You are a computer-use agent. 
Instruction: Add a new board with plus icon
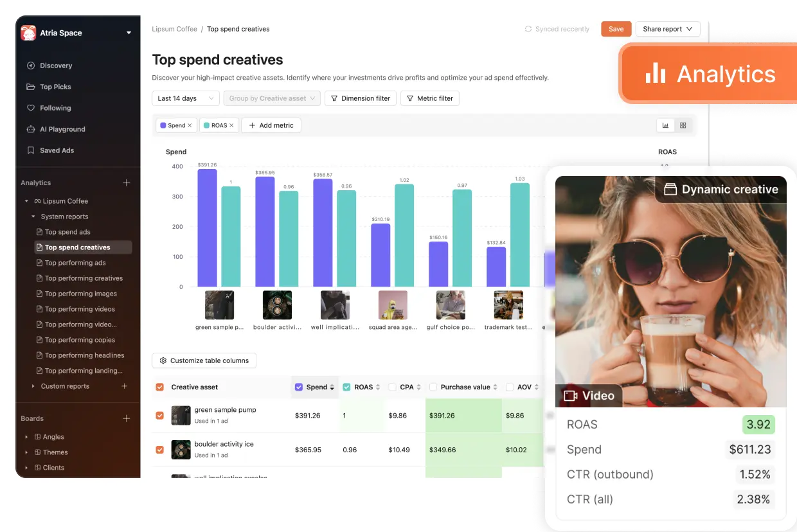(x=127, y=418)
